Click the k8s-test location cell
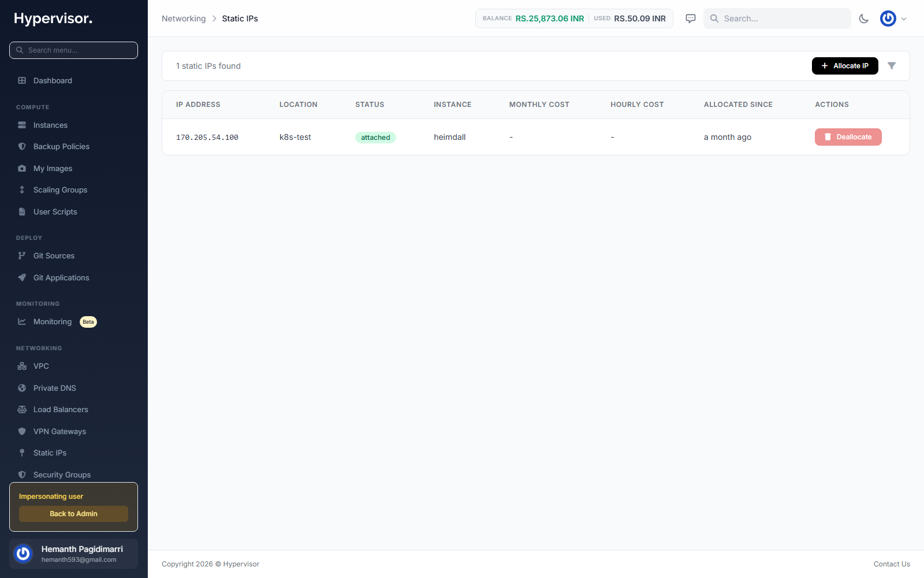924x578 pixels. pyautogui.click(x=295, y=137)
